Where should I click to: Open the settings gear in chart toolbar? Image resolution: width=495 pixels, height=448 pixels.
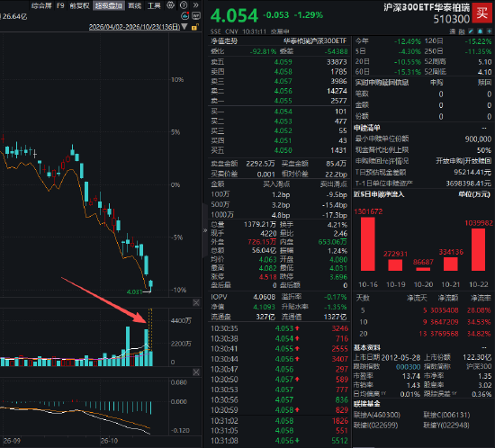[x=170, y=5]
